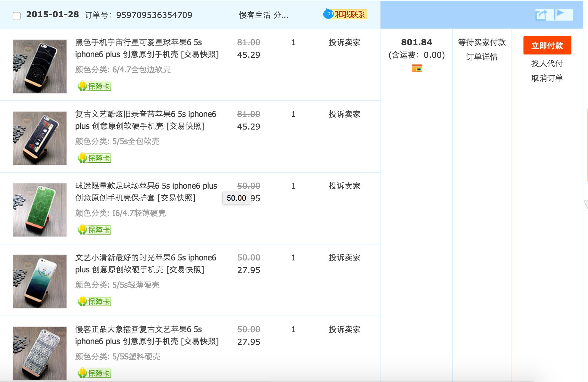This screenshot has height=382, width=588.
Task: Open 订单详情 order details
Action: 482,57
